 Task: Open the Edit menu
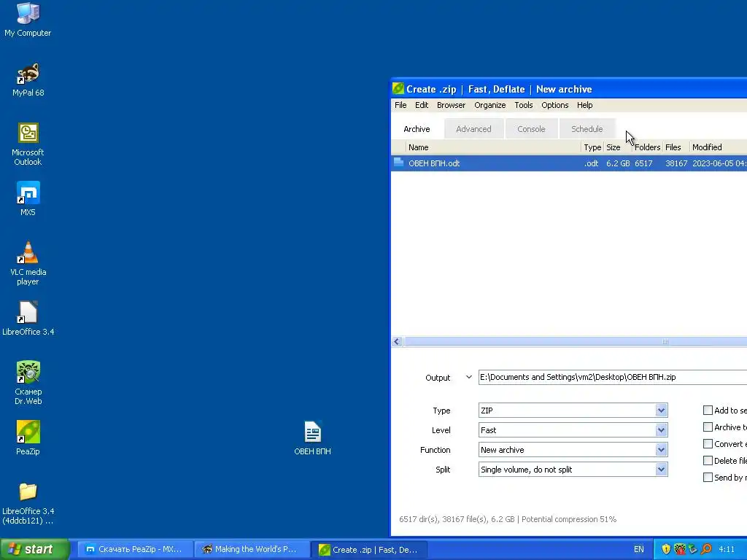point(422,105)
